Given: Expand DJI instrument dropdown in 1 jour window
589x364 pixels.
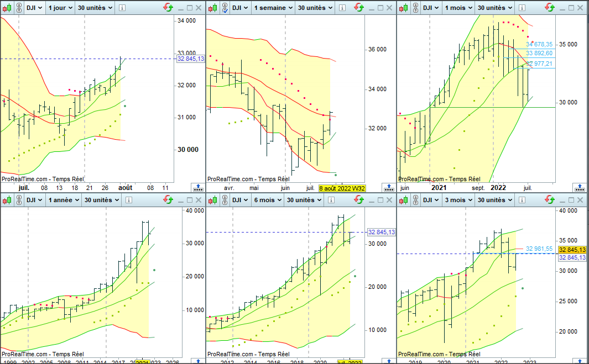Looking at the screenshot, I should pyautogui.click(x=34, y=8).
